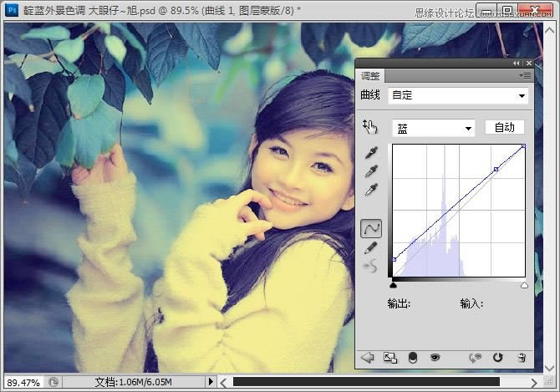Open the Adjustments panel flyout menu
560x392 pixels.
524,75
